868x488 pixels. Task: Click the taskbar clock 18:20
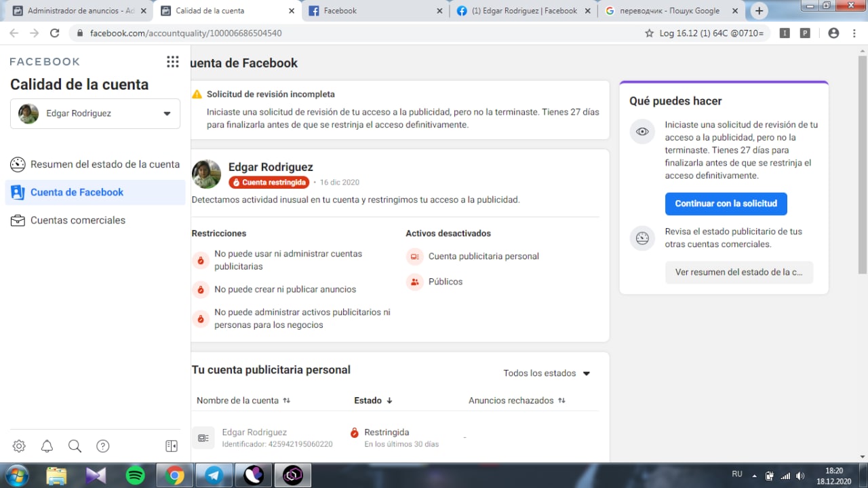834,470
